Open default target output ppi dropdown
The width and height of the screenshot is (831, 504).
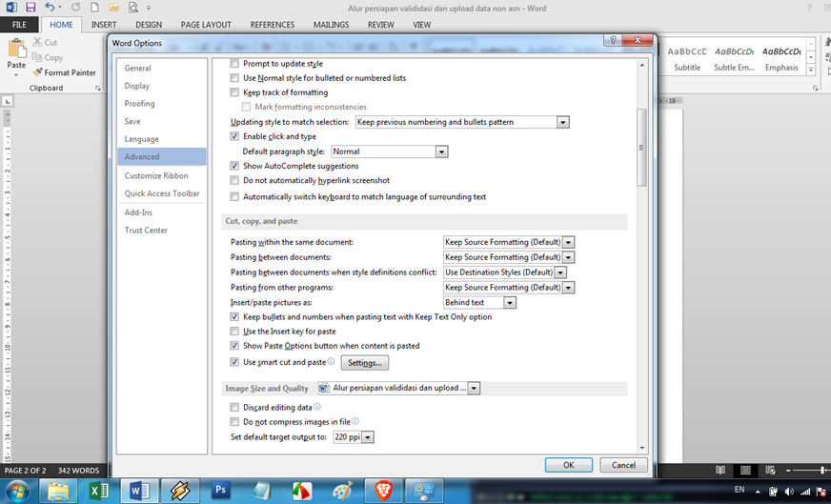[368, 437]
